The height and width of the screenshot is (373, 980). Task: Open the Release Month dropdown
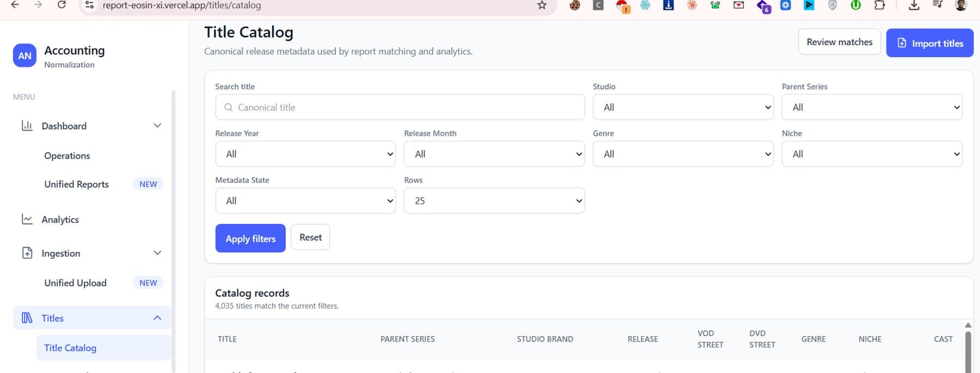494,154
